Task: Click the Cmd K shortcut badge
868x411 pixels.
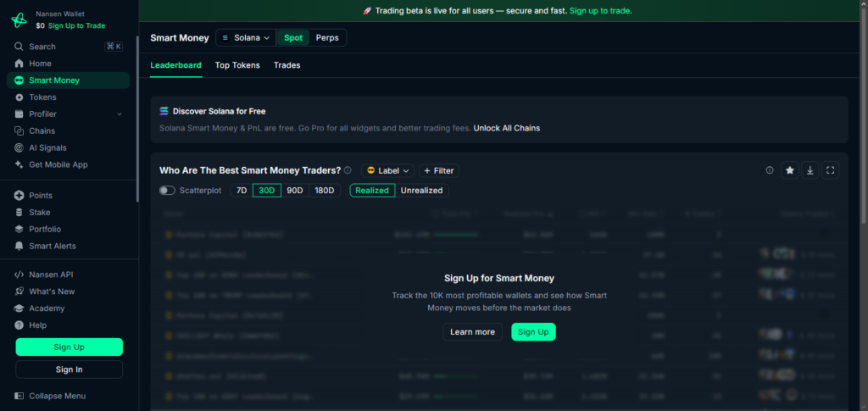Action: click(114, 47)
